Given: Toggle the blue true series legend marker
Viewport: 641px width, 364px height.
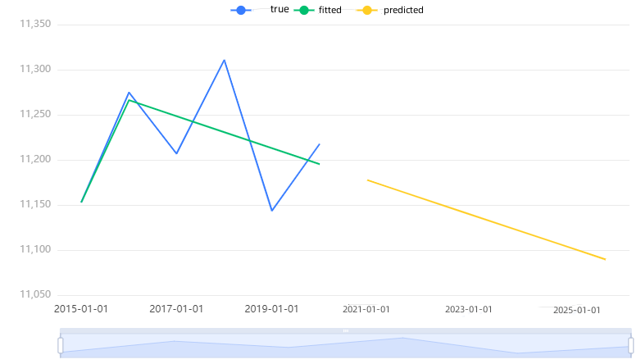Looking at the screenshot, I should 241,10.
